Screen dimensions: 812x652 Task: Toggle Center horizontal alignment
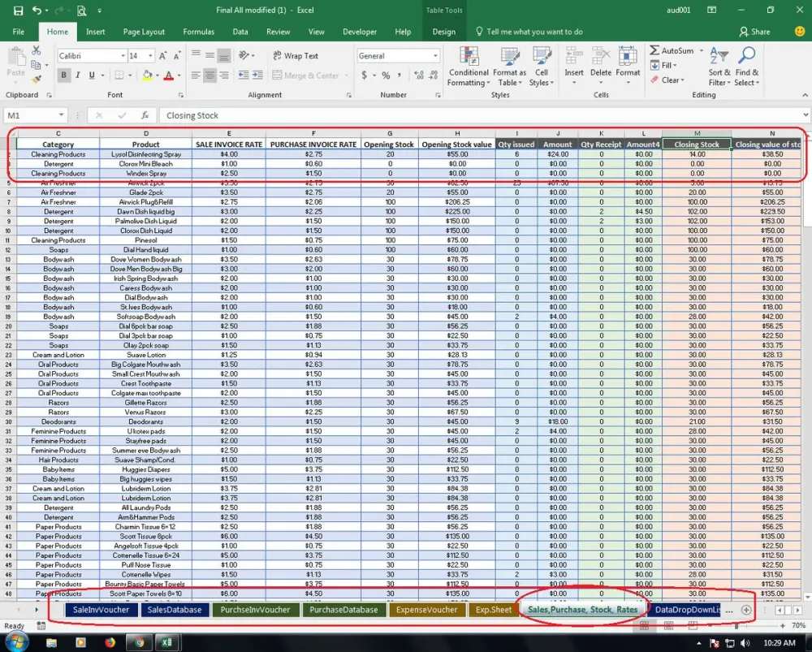(x=209, y=76)
